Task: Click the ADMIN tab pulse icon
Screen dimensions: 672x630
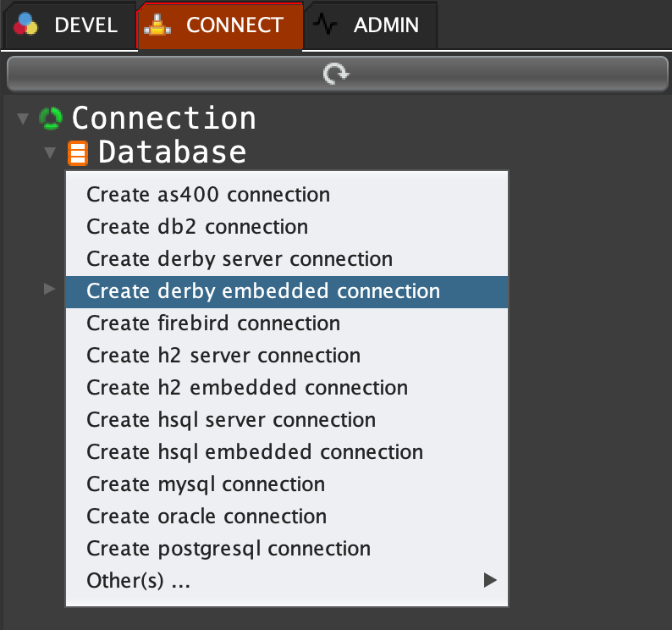Action: coord(326,25)
